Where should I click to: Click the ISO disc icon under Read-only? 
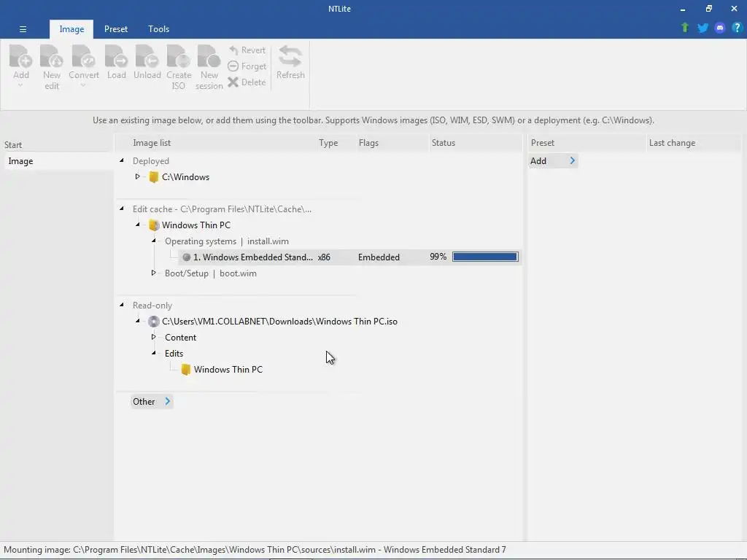(153, 322)
